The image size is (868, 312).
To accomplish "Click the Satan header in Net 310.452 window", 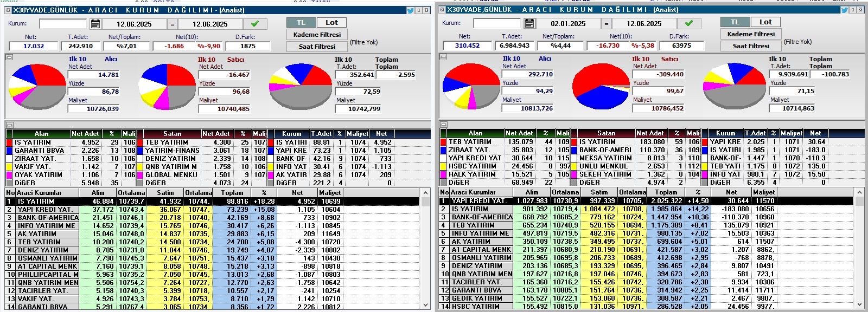I will 606,133.
